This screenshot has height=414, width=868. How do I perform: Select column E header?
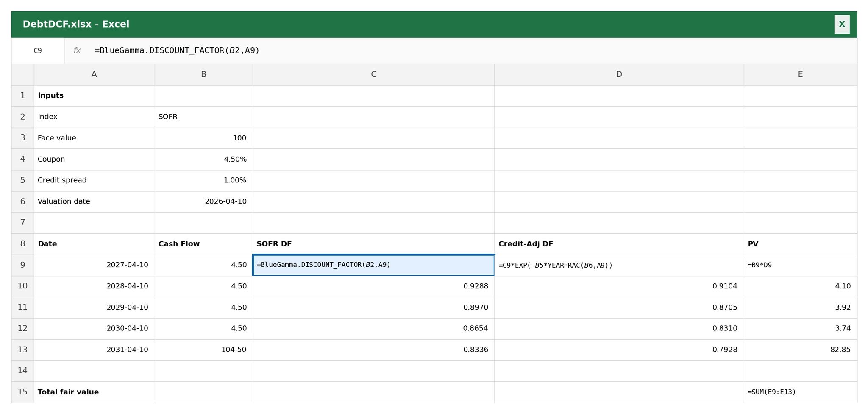point(801,75)
